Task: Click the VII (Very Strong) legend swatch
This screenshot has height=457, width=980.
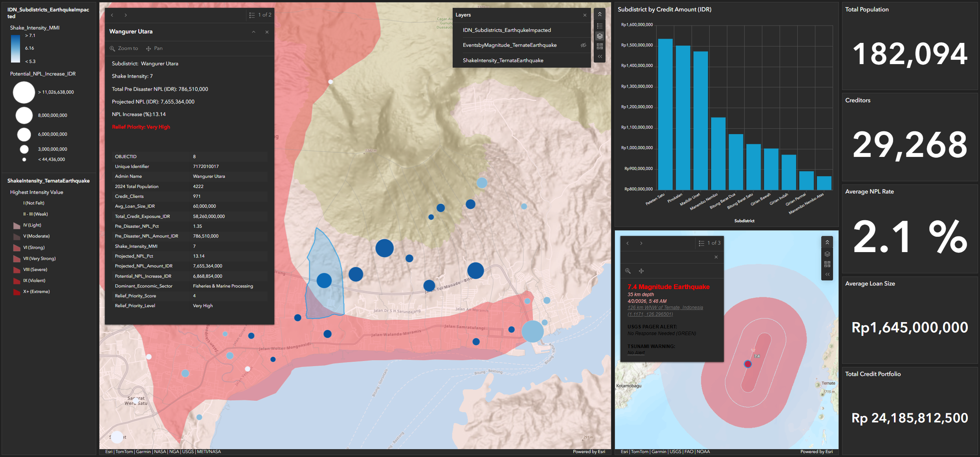Action: (17, 259)
